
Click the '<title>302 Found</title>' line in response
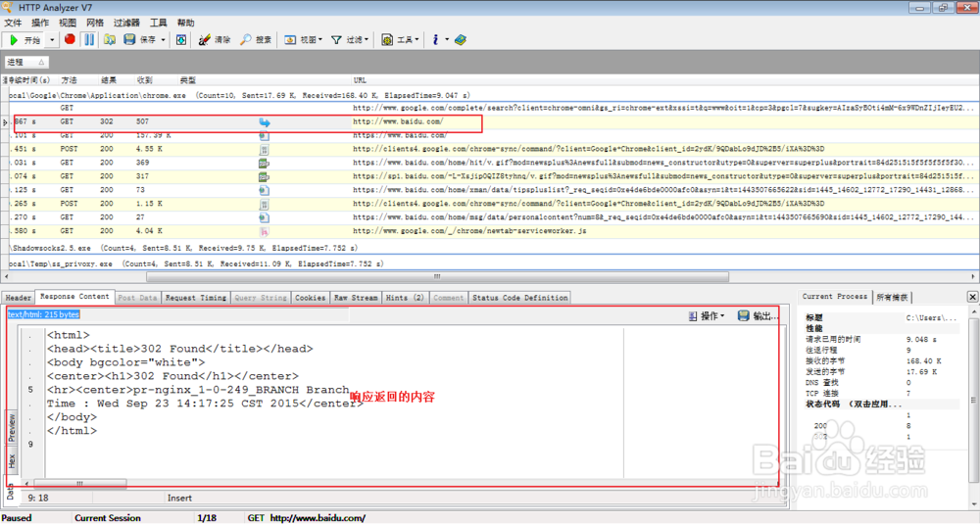pos(180,349)
